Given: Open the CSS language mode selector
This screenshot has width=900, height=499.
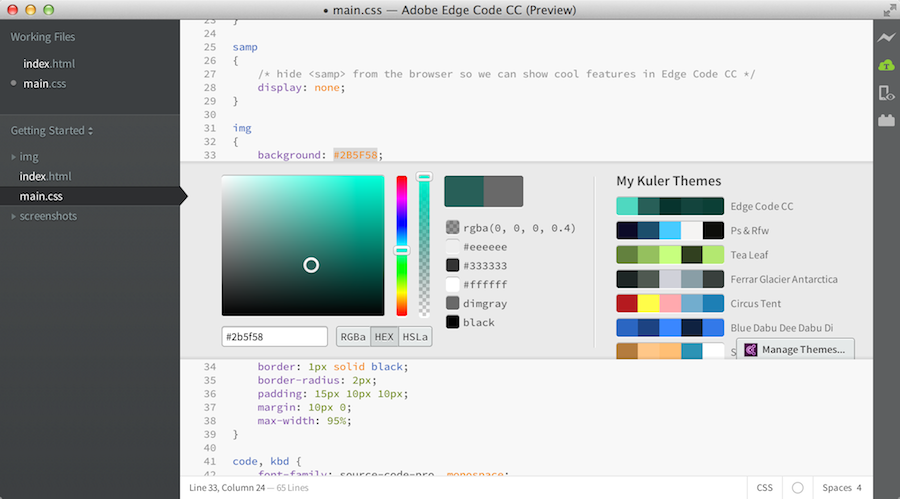Looking at the screenshot, I should [x=765, y=488].
